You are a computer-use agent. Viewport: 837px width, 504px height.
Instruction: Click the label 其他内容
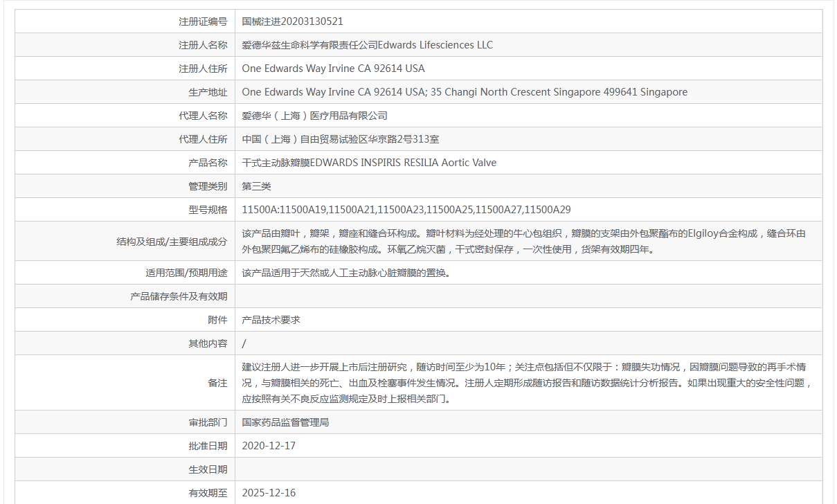208,343
